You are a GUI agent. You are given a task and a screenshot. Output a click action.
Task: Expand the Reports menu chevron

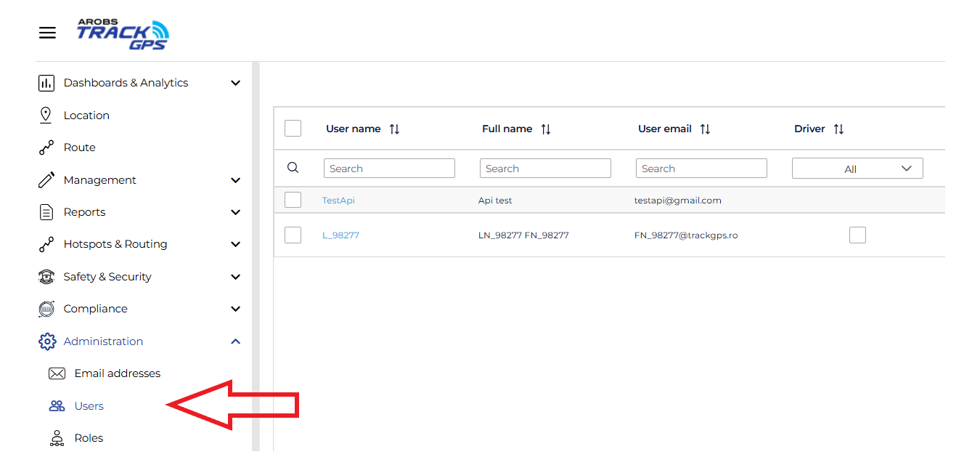235,212
